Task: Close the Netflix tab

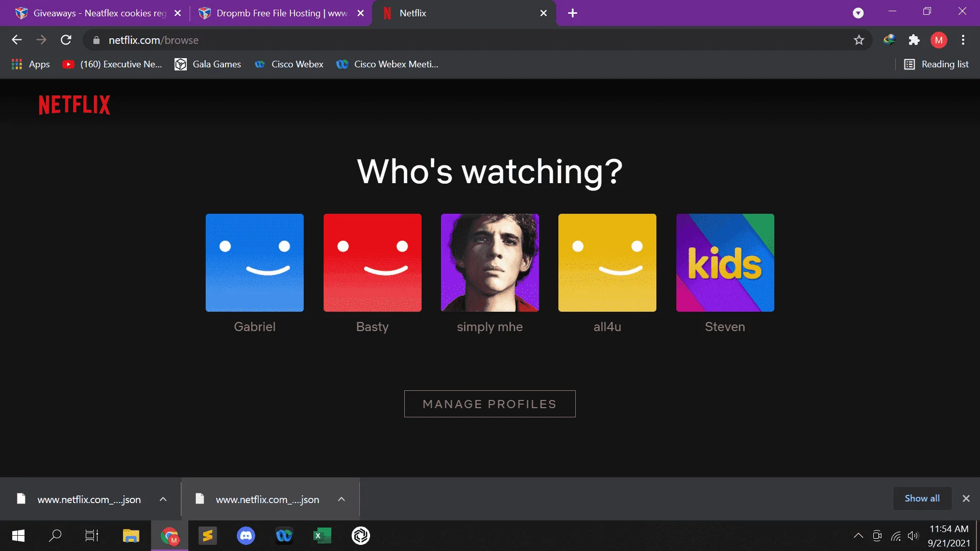Action: pos(544,13)
